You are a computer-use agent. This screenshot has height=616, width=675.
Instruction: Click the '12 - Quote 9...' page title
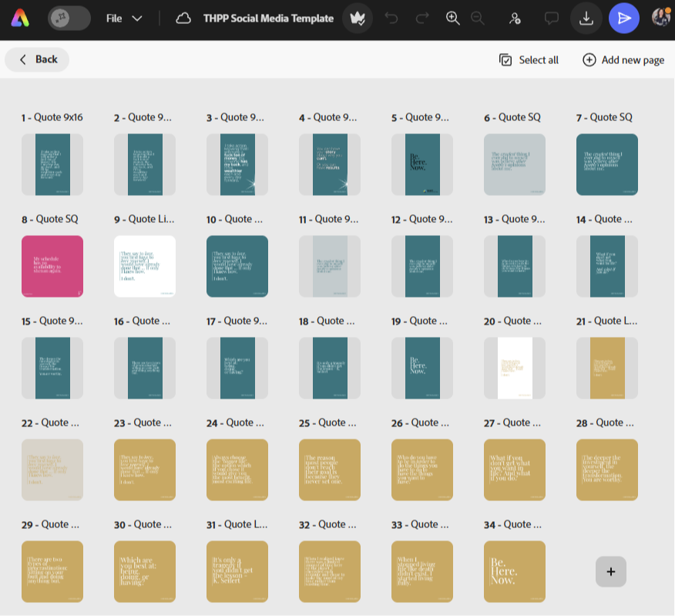point(422,219)
